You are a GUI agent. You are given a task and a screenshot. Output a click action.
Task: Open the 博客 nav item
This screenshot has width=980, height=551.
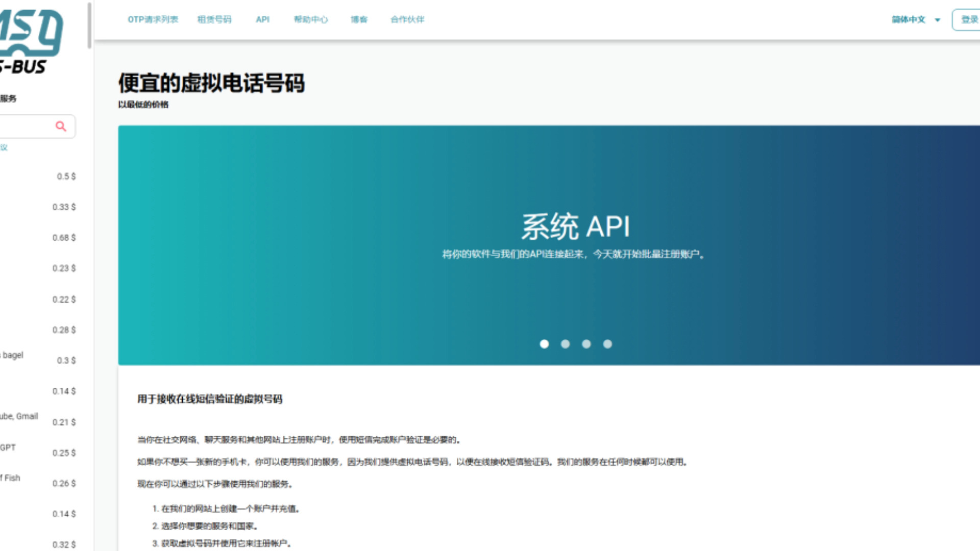[x=359, y=19]
